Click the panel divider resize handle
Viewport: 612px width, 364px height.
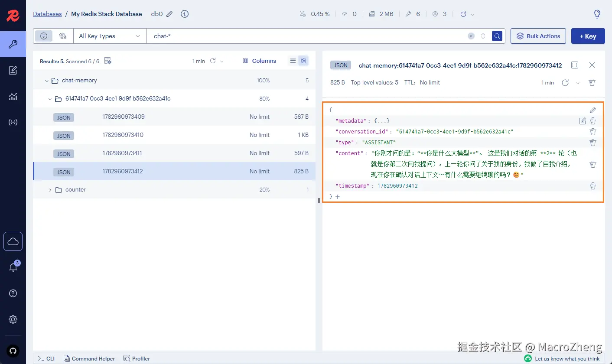click(x=319, y=201)
